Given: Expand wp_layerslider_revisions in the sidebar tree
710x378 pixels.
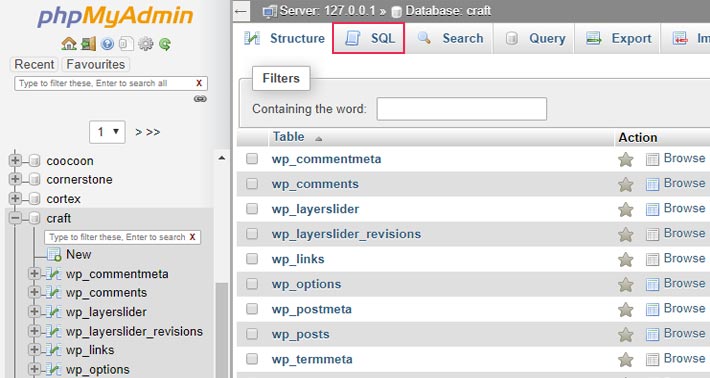Looking at the screenshot, I should click(x=34, y=331).
